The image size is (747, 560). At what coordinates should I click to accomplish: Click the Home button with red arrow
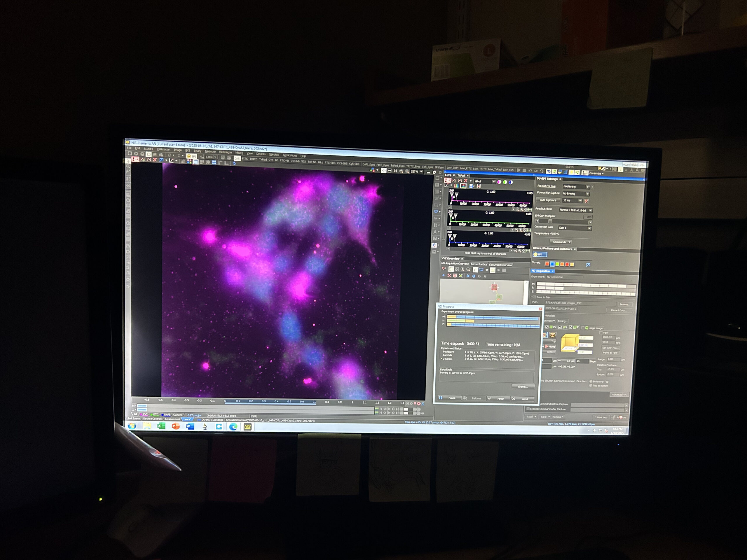coord(550,346)
